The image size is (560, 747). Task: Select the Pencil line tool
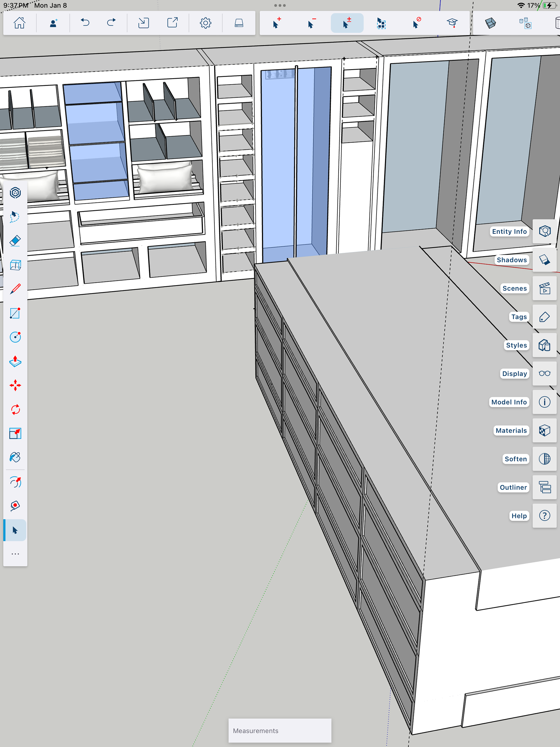click(x=15, y=289)
